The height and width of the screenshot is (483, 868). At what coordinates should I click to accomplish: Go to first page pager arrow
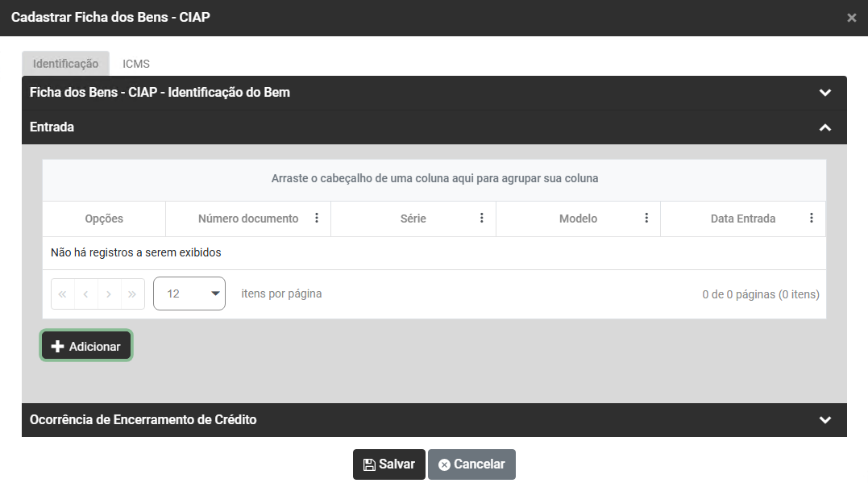click(63, 294)
